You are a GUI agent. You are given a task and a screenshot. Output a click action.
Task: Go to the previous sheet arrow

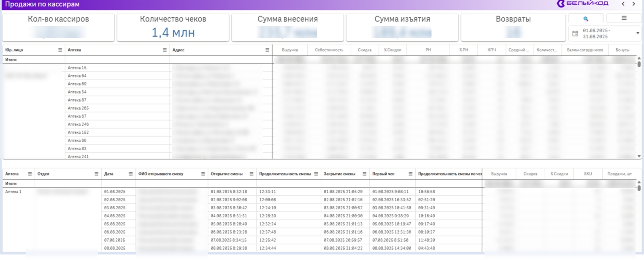tap(623, 4)
